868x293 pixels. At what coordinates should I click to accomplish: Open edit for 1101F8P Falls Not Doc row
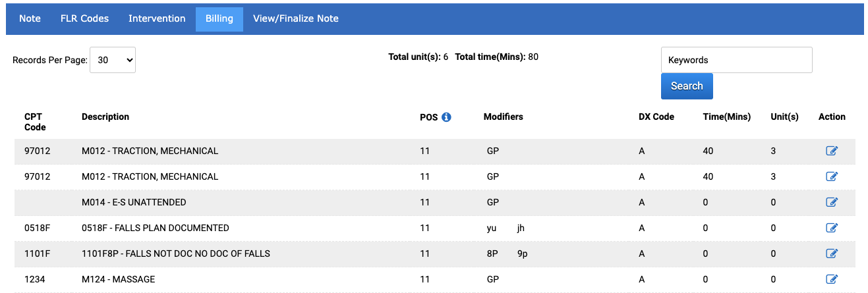(832, 253)
